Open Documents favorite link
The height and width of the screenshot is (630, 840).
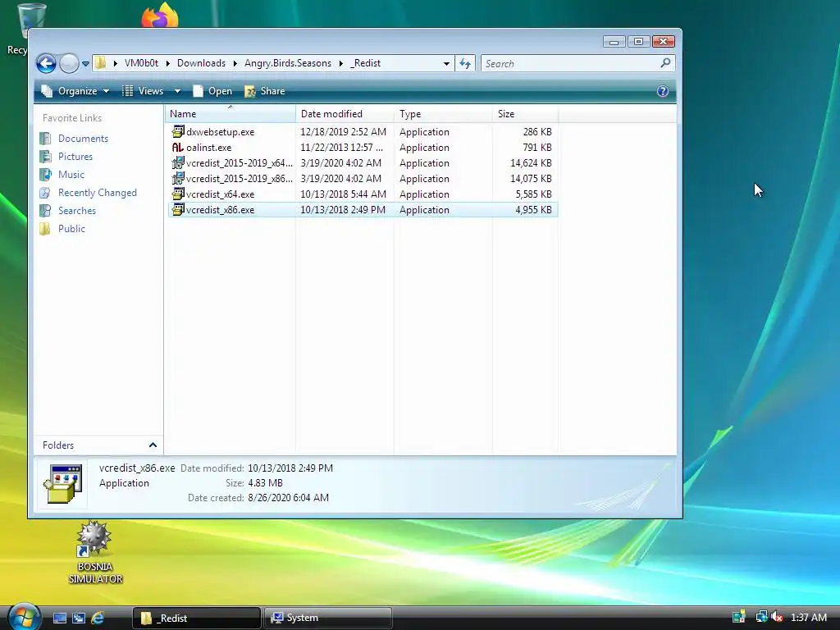point(83,138)
